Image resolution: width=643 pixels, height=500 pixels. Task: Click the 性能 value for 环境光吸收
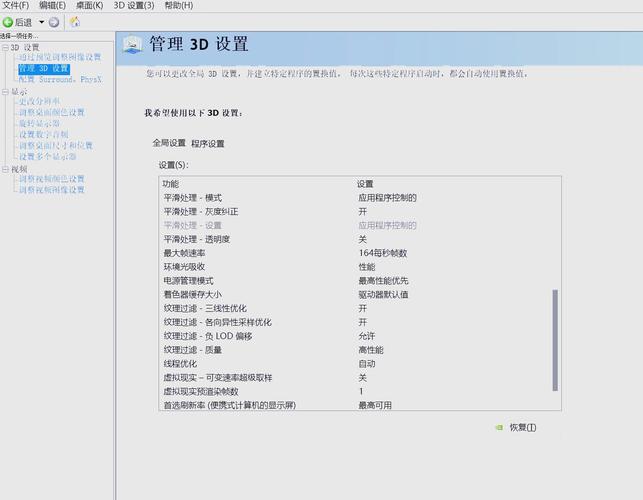[367, 267]
